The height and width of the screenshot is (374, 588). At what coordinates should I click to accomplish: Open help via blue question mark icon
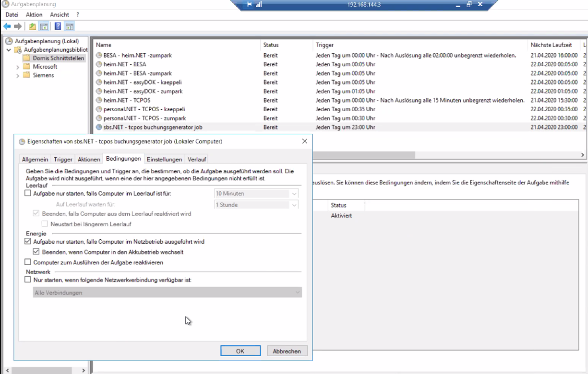(x=58, y=26)
